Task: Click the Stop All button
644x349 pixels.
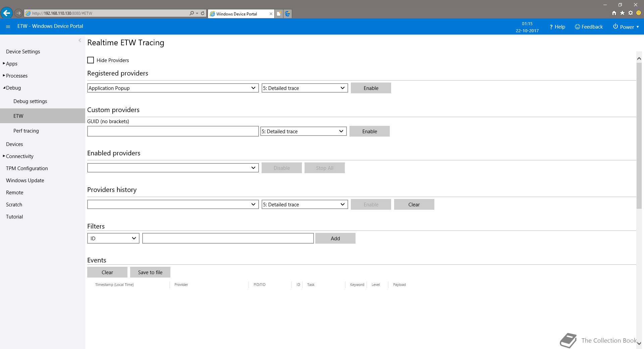Action: [x=324, y=168]
